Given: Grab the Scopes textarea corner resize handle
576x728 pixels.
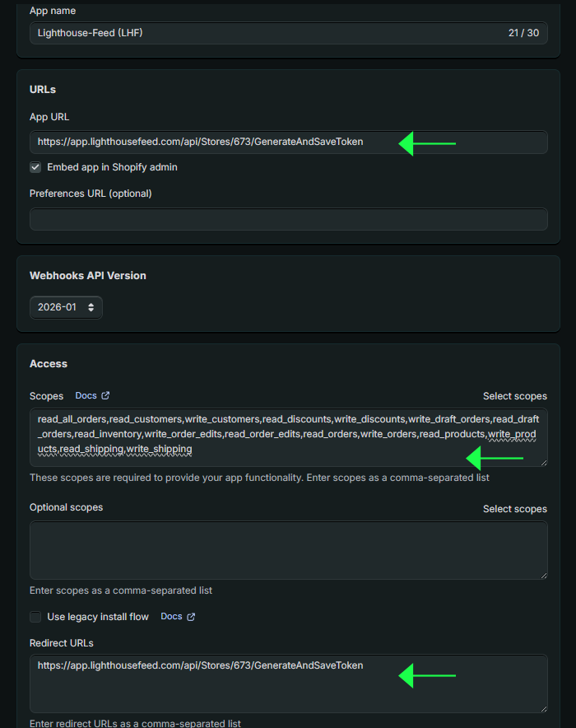Looking at the screenshot, I should 544,463.
